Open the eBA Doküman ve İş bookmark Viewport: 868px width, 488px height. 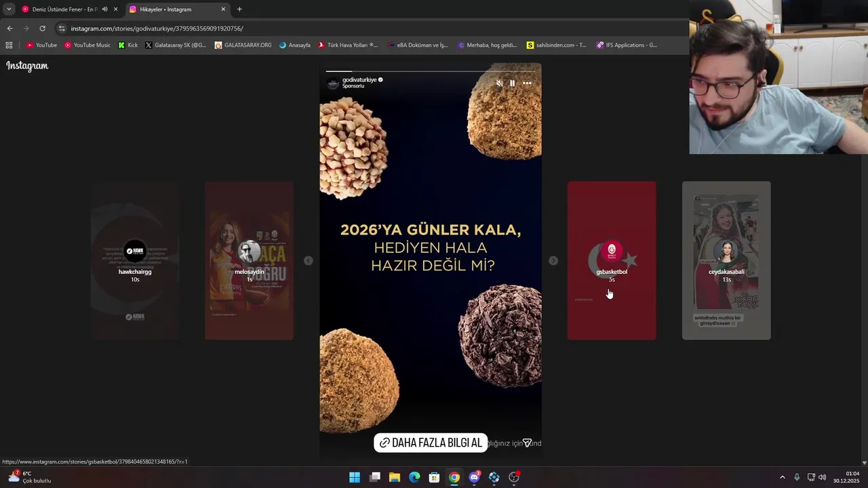coord(418,45)
